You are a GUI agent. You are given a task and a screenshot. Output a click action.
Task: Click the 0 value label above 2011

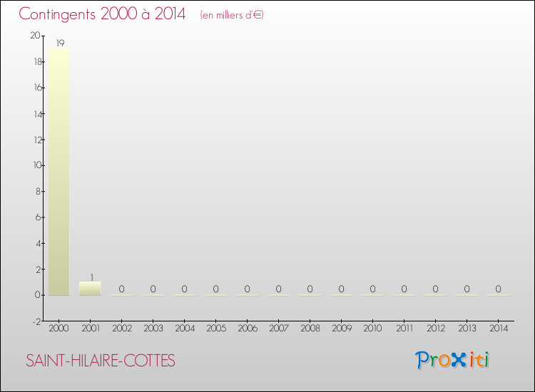tap(404, 289)
